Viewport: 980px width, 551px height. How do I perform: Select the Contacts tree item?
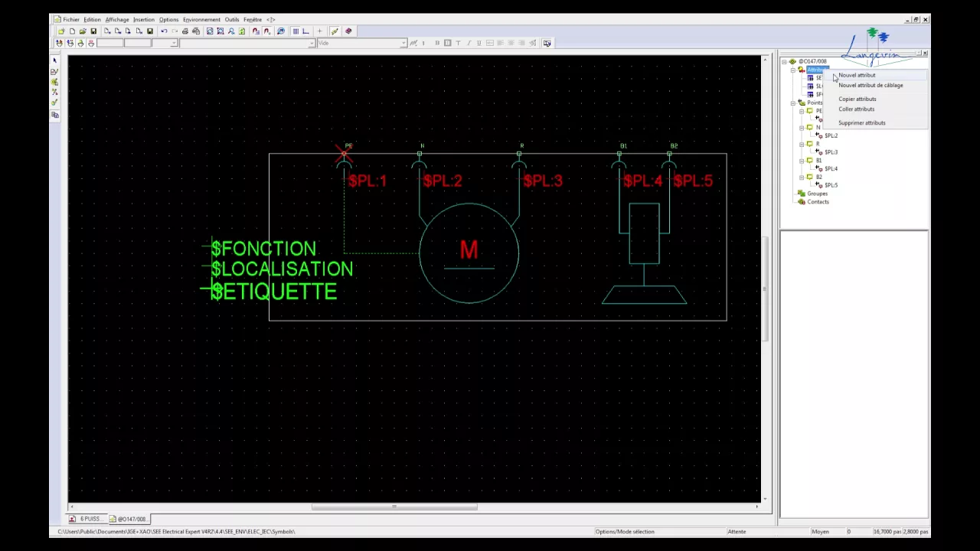818,202
